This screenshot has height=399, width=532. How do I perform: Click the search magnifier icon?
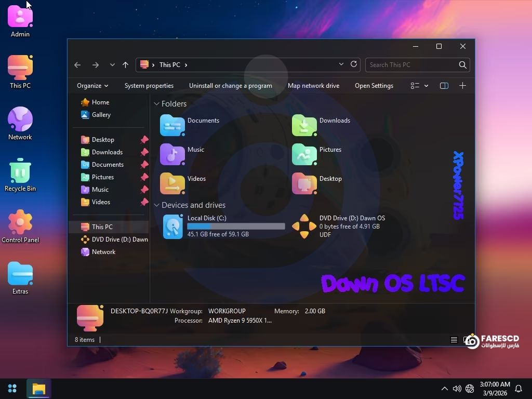[462, 65]
